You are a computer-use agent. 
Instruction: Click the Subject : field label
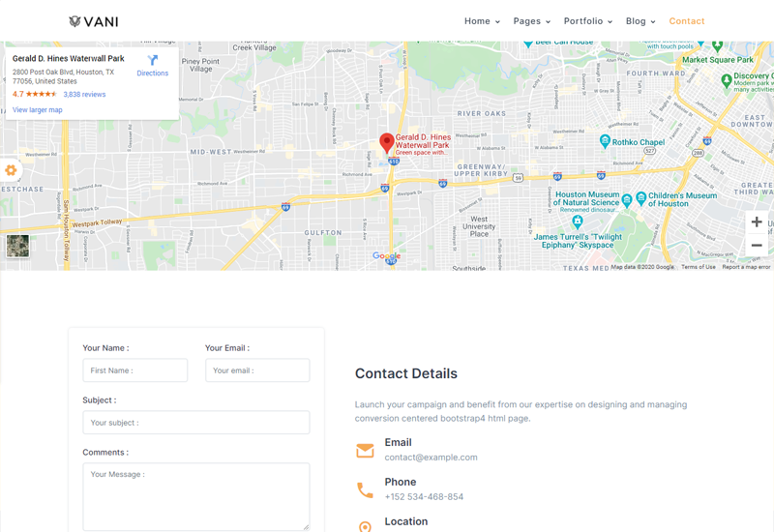pyautogui.click(x=100, y=399)
